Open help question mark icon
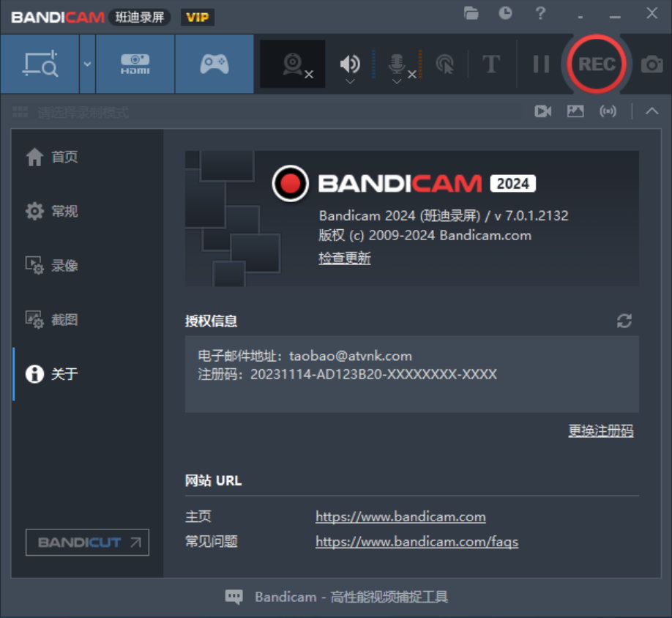 point(540,13)
